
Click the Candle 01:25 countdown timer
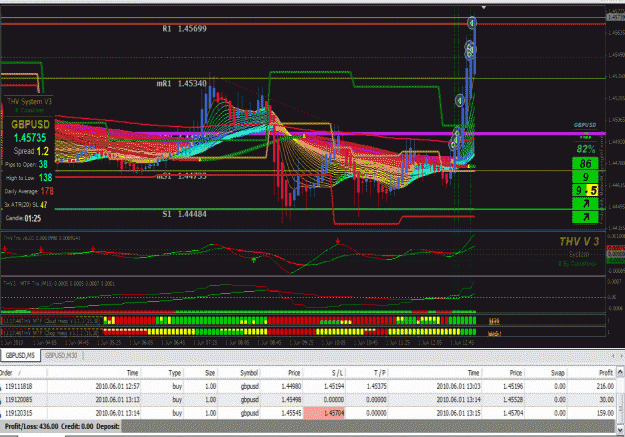click(23, 218)
